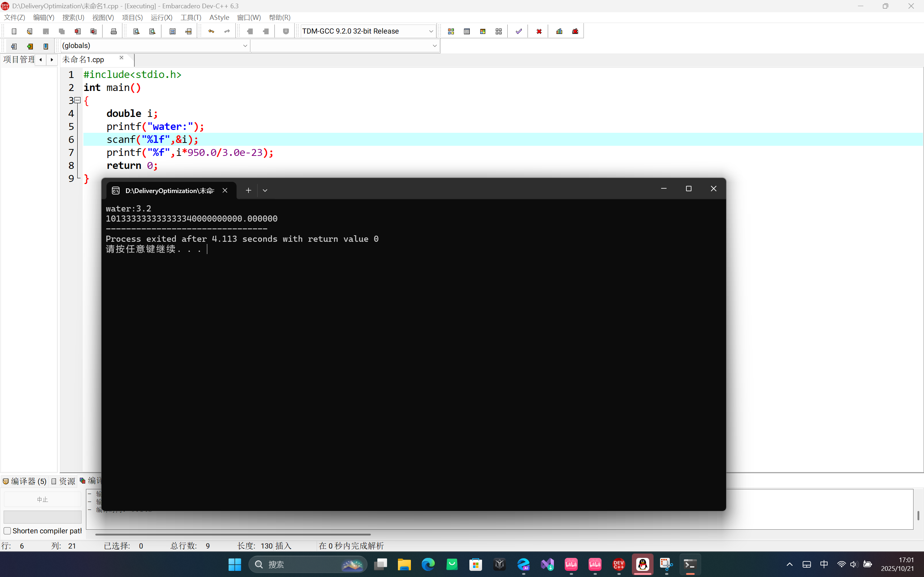Image resolution: width=924 pixels, height=577 pixels.
Task: Click the New file toolbar icon
Action: (x=14, y=31)
